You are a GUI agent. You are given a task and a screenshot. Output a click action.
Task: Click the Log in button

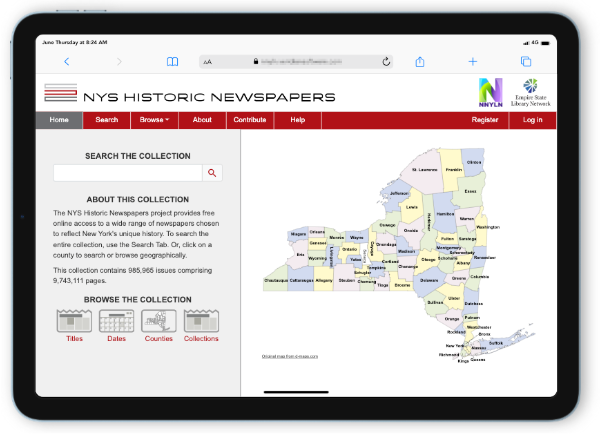click(532, 120)
